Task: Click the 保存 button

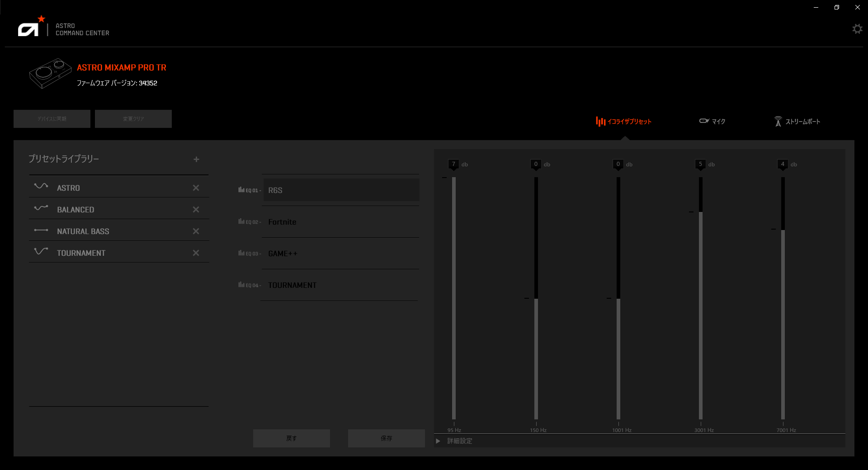Action: coord(387,438)
